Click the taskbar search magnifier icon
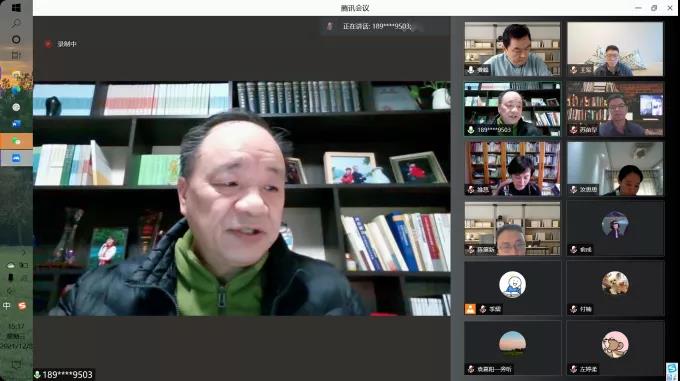Image resolution: width=680 pixels, height=381 pixels. click(16, 23)
